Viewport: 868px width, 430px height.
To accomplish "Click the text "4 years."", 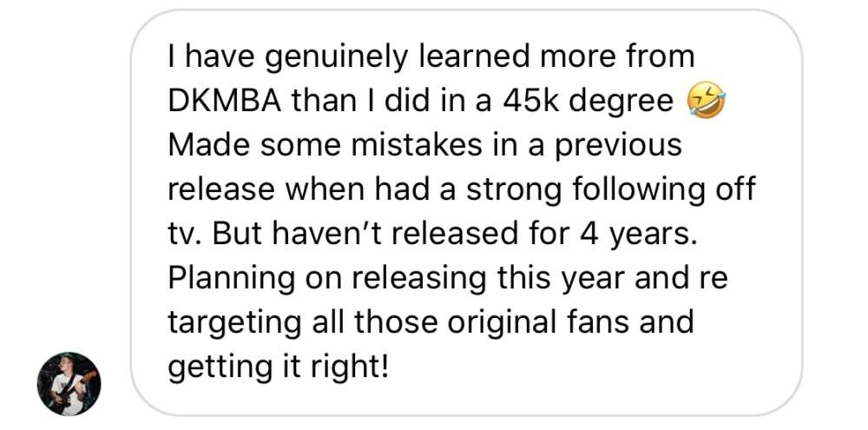I will [x=638, y=235].
